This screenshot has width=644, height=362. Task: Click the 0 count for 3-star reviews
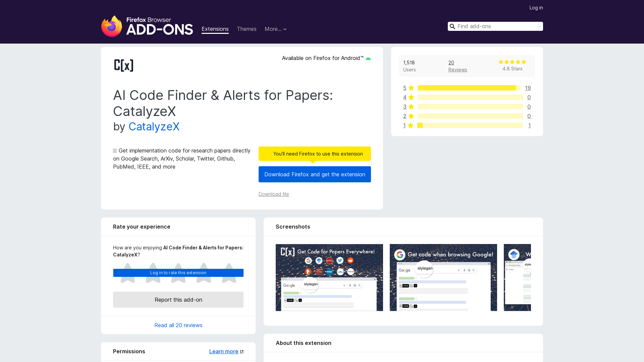tap(529, 107)
